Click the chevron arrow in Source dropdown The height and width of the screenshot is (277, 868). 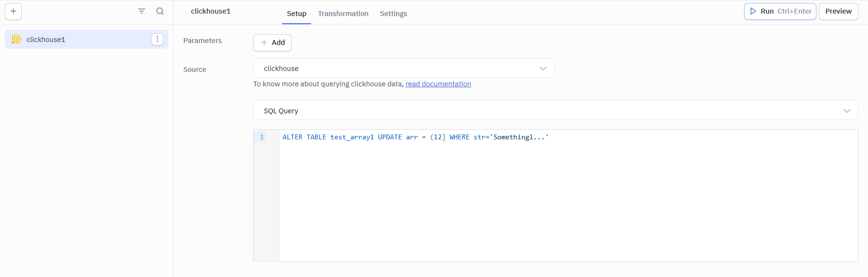click(x=543, y=68)
